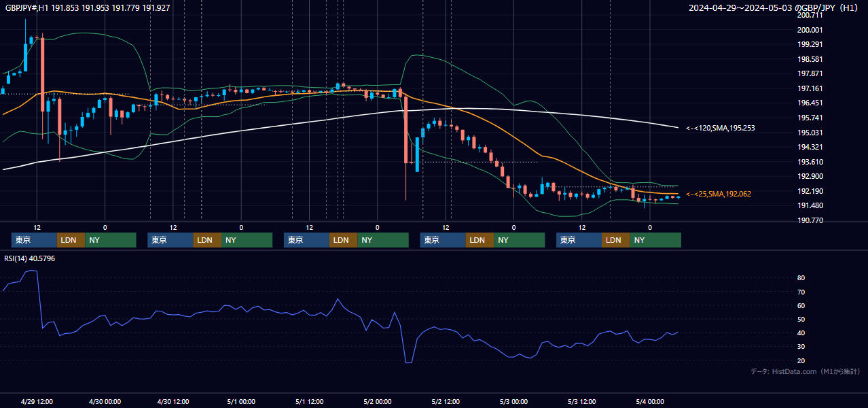Select the 120 SMA 195.253 label
Screen dimensions: 868x408
click(720, 128)
